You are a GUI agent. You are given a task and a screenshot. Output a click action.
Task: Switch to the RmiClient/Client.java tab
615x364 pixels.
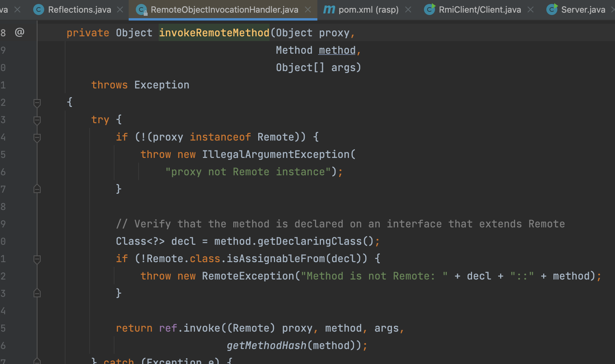[x=480, y=9]
